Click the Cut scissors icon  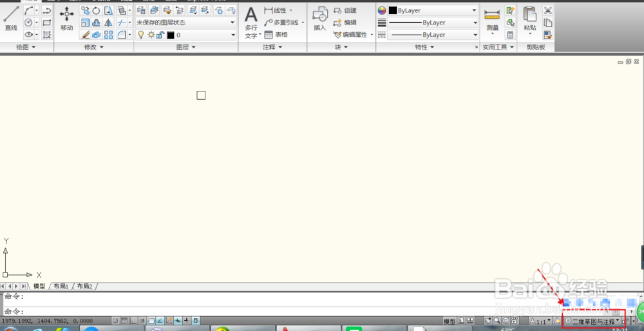coord(547,10)
